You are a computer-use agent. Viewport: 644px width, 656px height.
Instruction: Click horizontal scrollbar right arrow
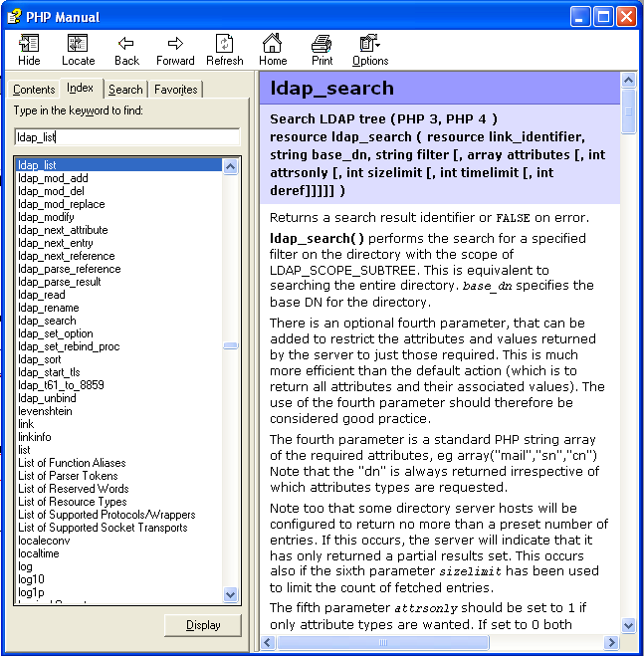[611, 642]
